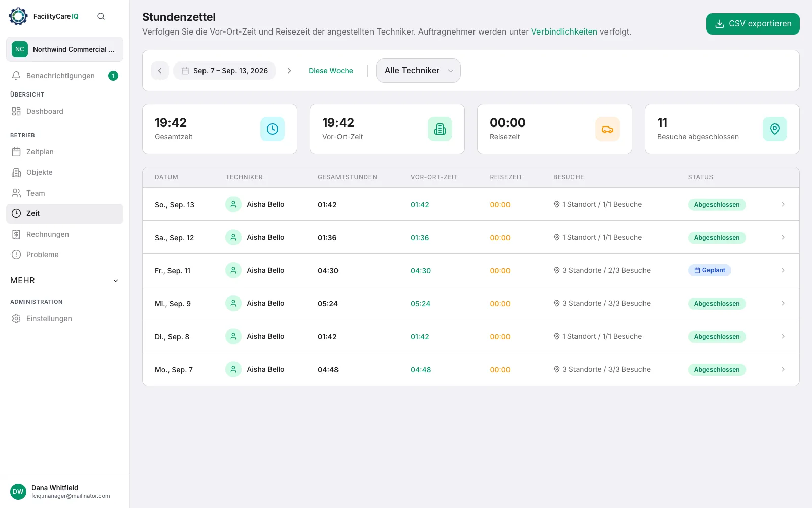Open Team in sidebar
812x508 pixels.
[64, 193]
